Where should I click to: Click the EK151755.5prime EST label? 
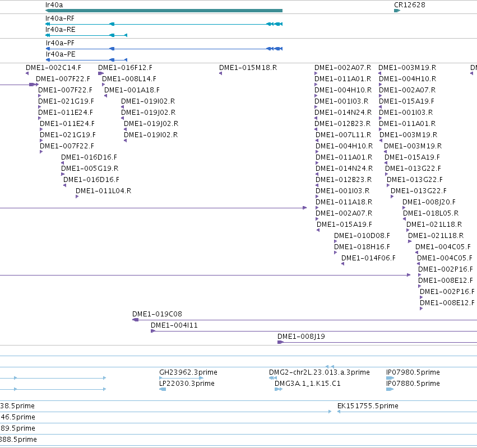click(x=368, y=406)
